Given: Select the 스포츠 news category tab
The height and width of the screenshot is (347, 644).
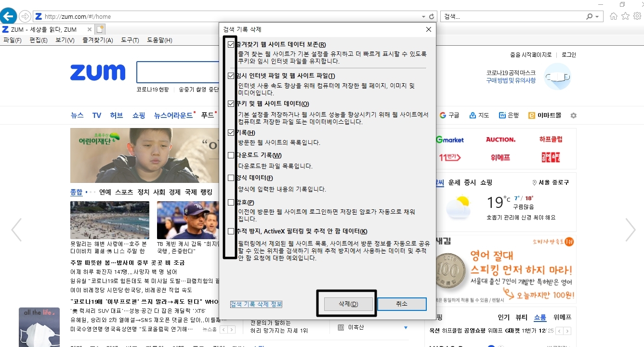Looking at the screenshot, I should (124, 192).
